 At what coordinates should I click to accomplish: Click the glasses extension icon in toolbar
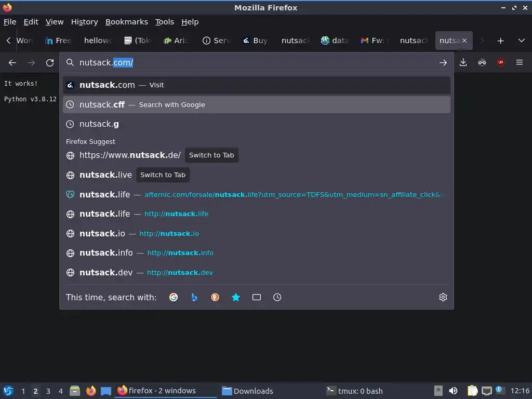482,62
